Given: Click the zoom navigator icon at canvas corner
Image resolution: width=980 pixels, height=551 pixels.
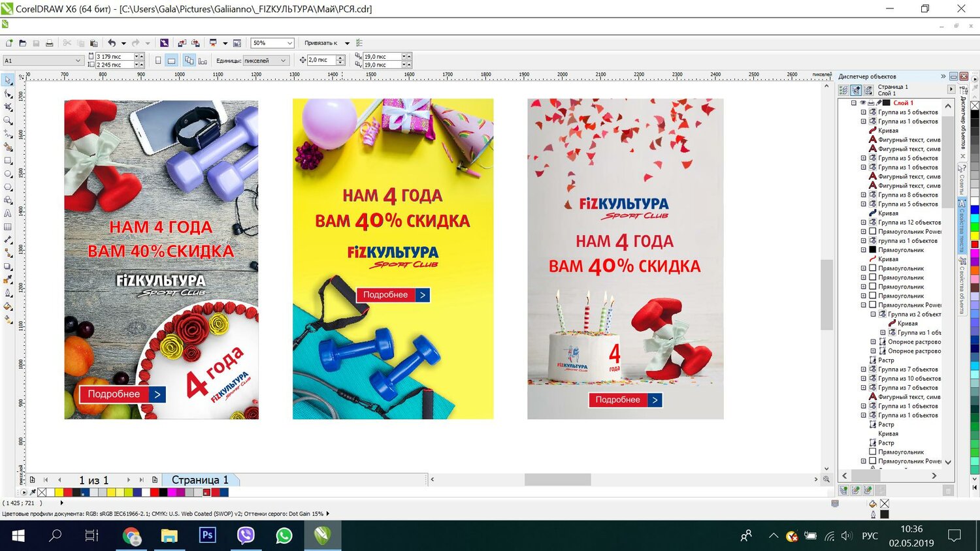Looking at the screenshot, I should [826, 479].
